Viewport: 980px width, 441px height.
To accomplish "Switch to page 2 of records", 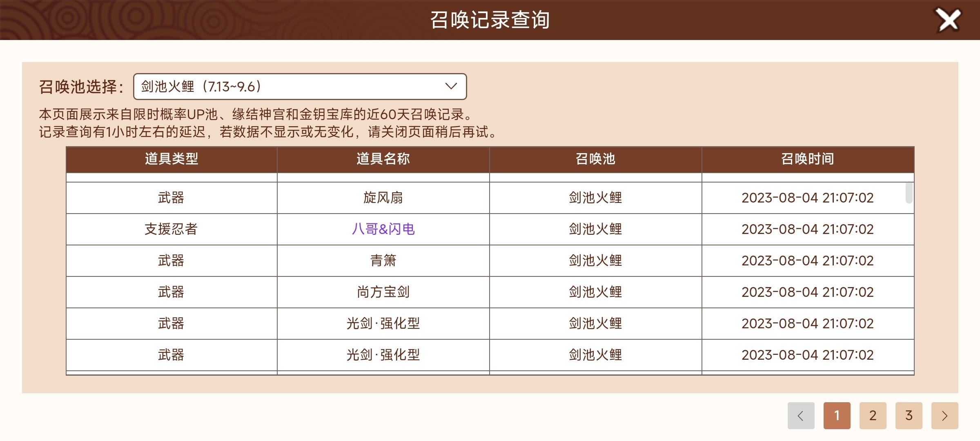I will click(x=873, y=416).
